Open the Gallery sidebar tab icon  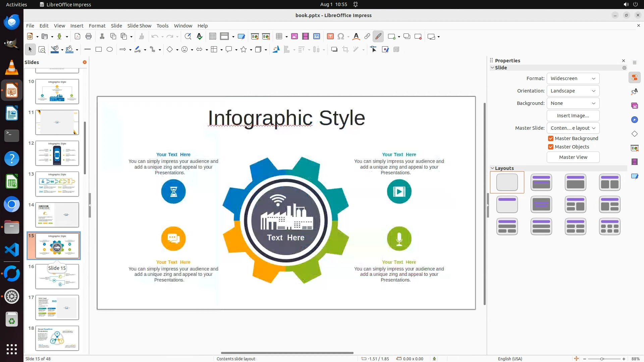(x=634, y=106)
